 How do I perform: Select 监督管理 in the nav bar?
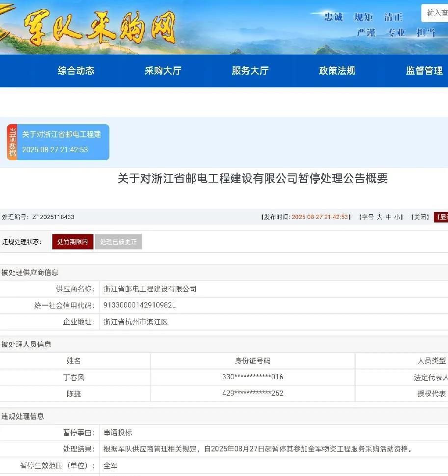(x=424, y=71)
